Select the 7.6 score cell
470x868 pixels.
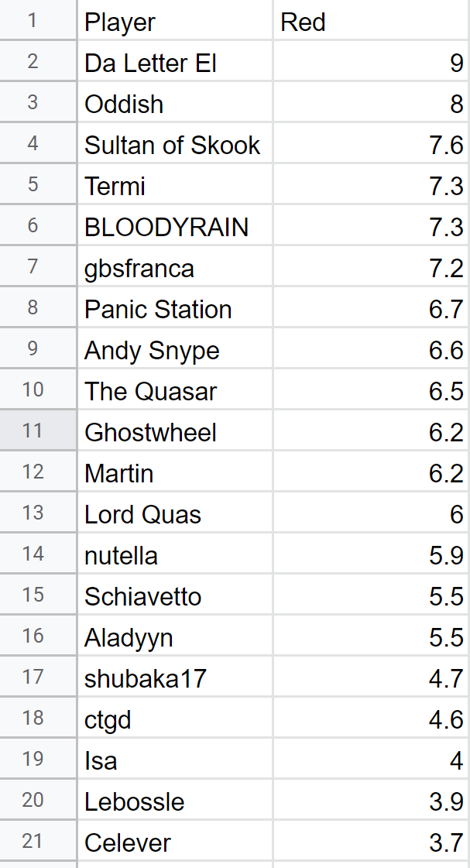click(370, 145)
